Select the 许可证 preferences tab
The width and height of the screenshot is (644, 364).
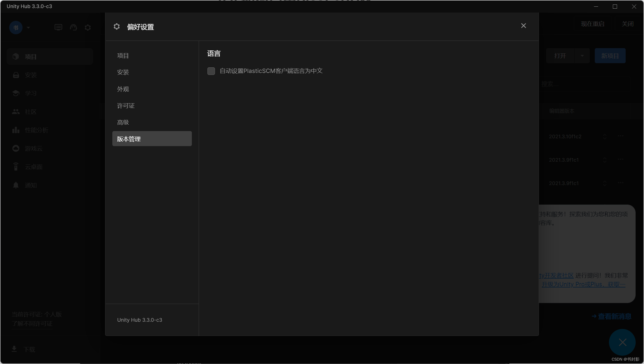pyautogui.click(x=126, y=106)
